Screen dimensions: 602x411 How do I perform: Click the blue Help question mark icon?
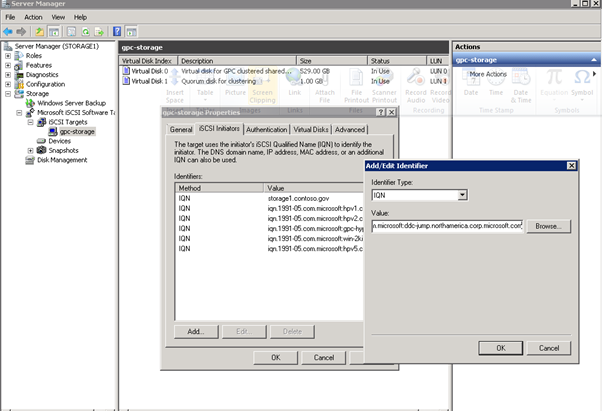(117, 31)
